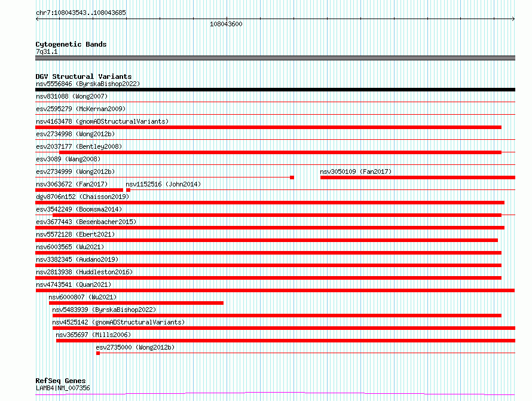Viewport: 532px width, 401px height.
Task: Click the red bar of esv3542249
Action: click(x=277, y=215)
